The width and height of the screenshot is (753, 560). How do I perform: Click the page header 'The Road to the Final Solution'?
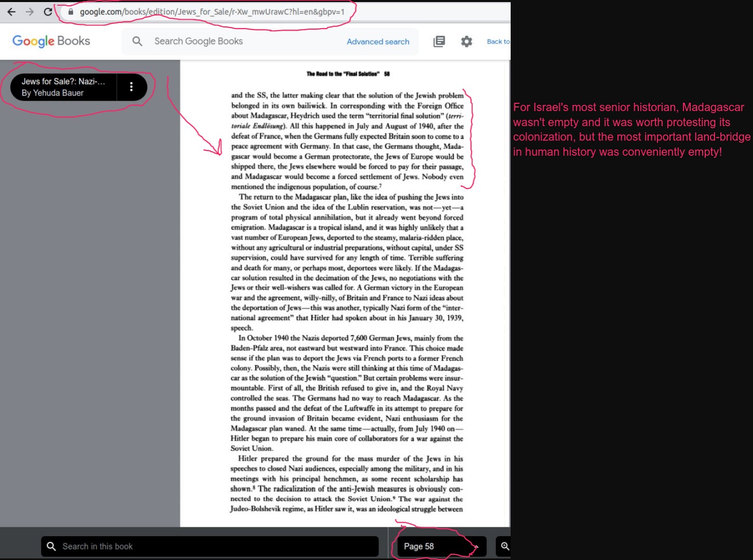343,74
